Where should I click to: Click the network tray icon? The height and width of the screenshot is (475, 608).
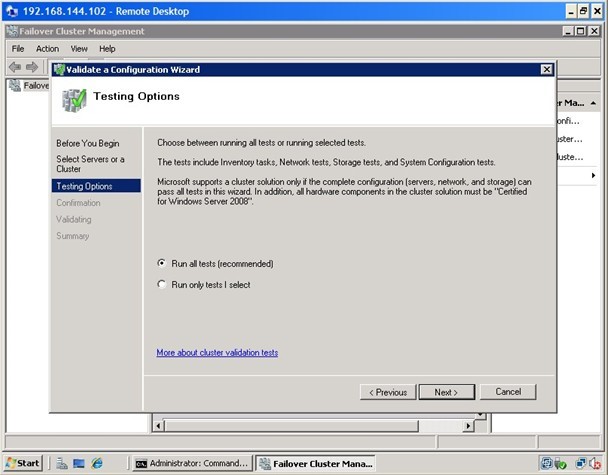pyautogui.click(x=581, y=463)
